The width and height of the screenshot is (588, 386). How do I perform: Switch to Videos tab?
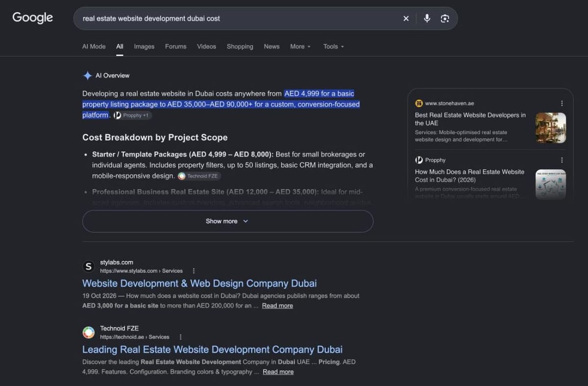(x=206, y=46)
